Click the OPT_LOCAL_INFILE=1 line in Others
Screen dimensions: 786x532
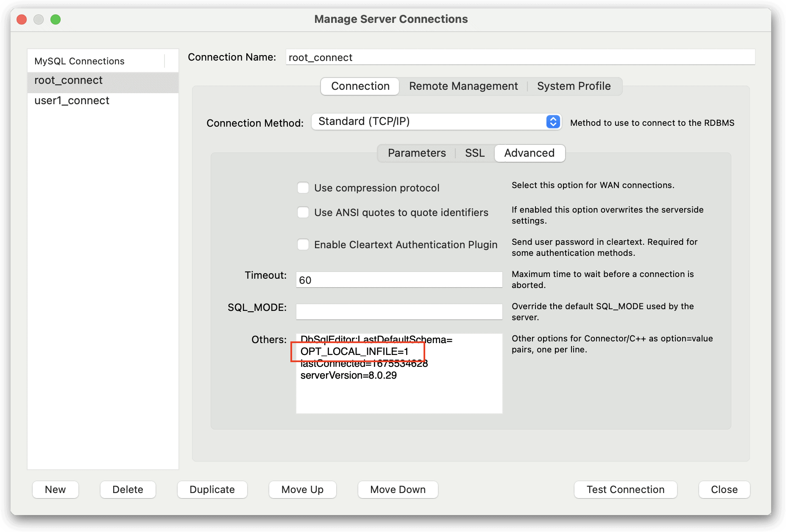(354, 352)
